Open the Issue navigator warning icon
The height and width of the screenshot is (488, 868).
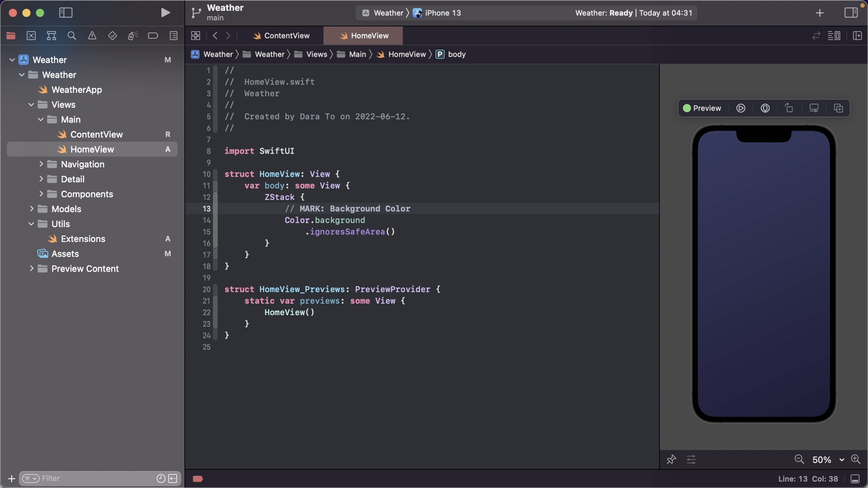(x=92, y=36)
